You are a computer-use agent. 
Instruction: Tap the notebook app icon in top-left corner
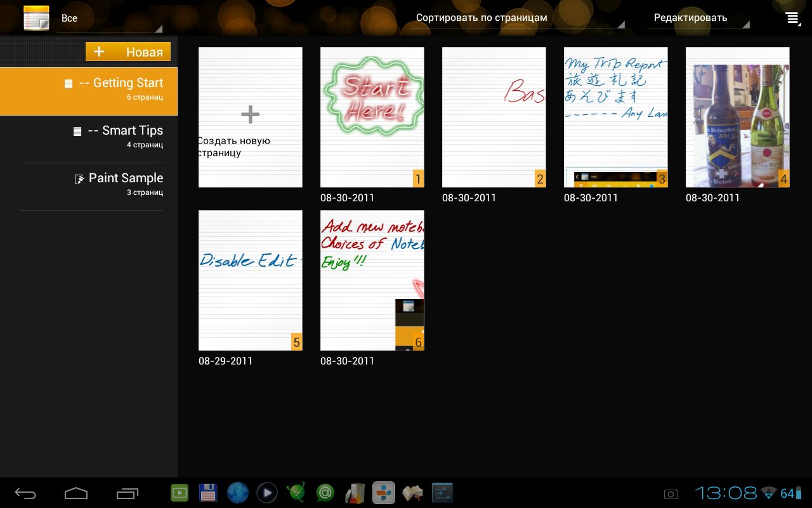(36, 18)
